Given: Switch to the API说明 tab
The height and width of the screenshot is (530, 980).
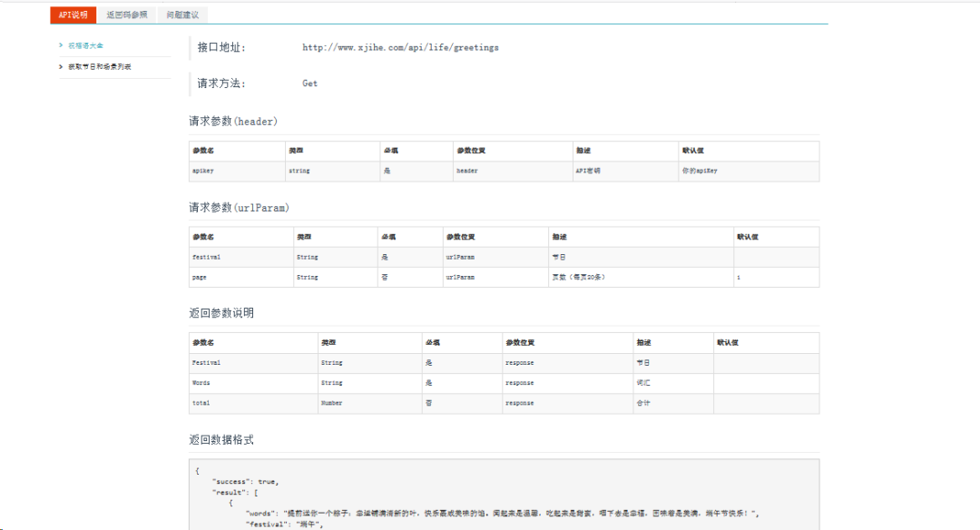Looking at the screenshot, I should [73, 15].
